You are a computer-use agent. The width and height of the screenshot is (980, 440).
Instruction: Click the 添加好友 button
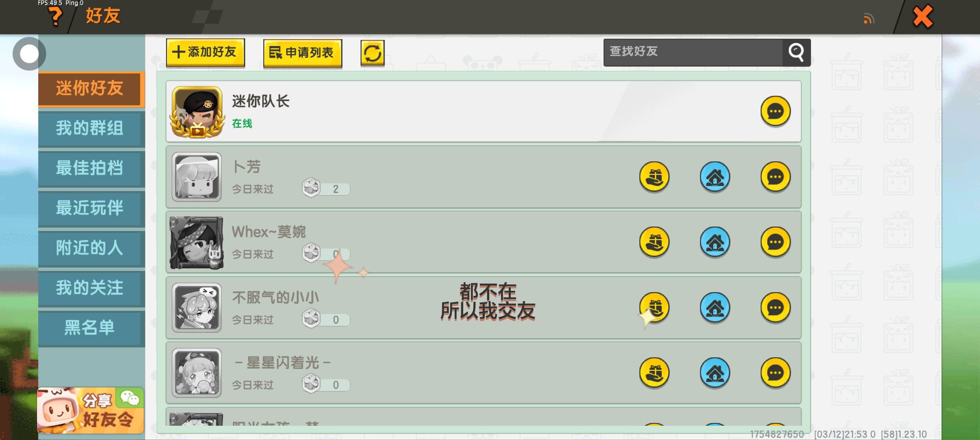pos(206,53)
